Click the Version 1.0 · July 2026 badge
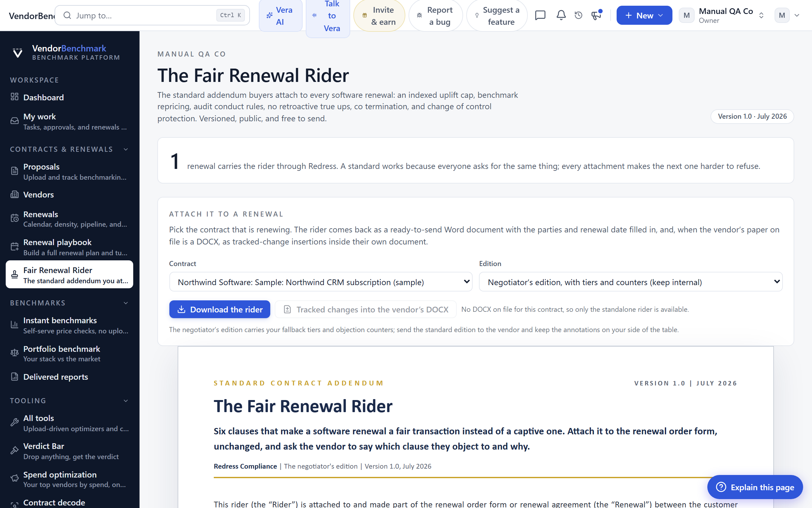812x508 pixels. pyautogui.click(x=752, y=116)
